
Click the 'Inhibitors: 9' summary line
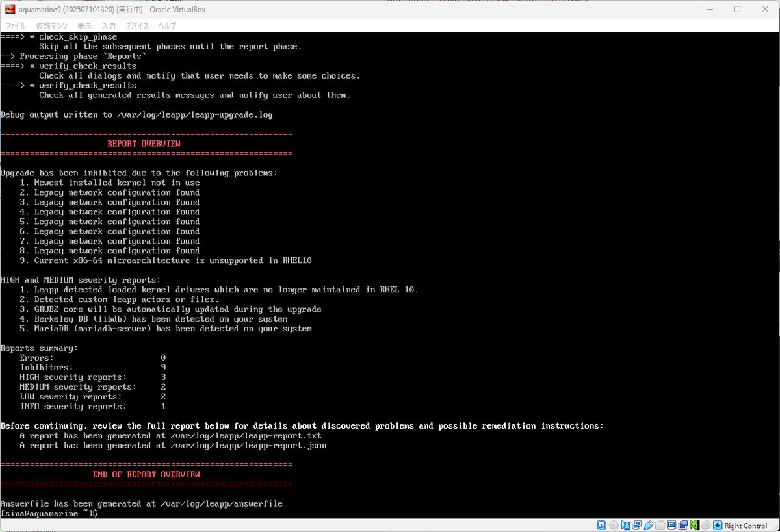tap(93, 368)
